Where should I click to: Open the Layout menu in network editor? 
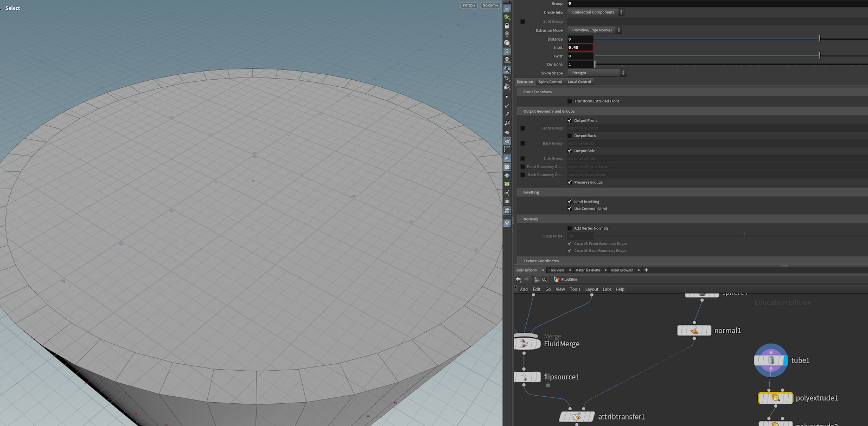[592, 289]
